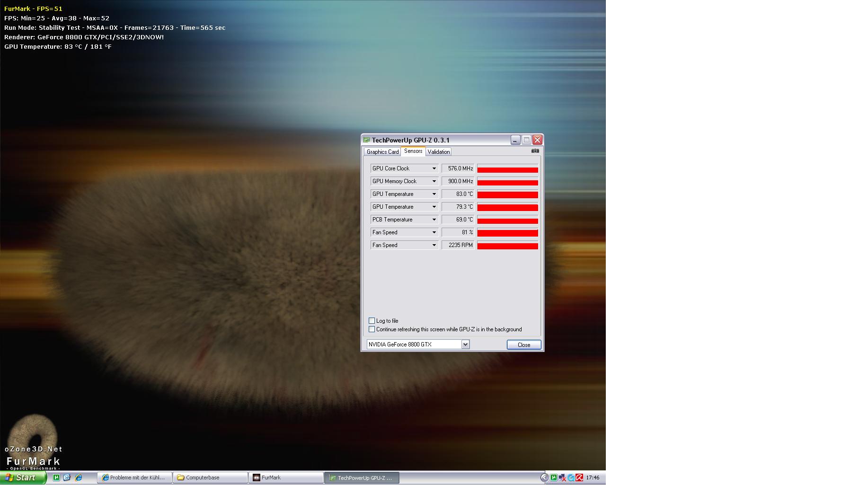Click the round blue tray icon left of Avira
Viewport: 868px width, 495px height.
[571, 477]
